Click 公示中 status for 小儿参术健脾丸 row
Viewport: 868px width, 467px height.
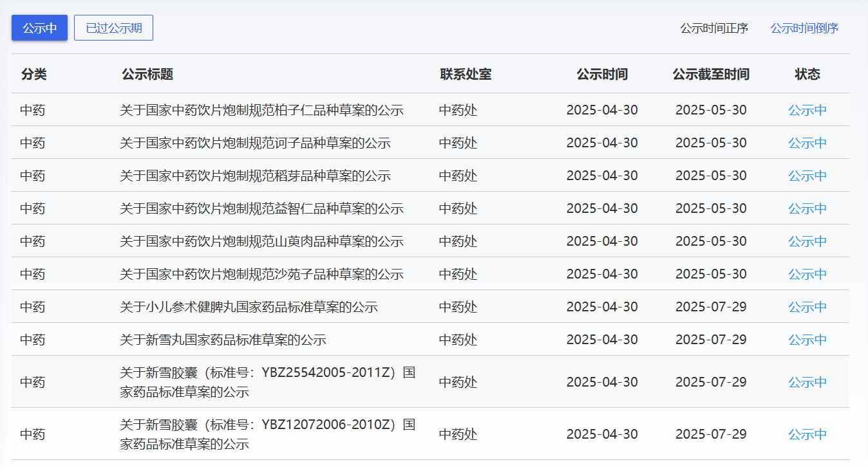pyautogui.click(x=807, y=307)
